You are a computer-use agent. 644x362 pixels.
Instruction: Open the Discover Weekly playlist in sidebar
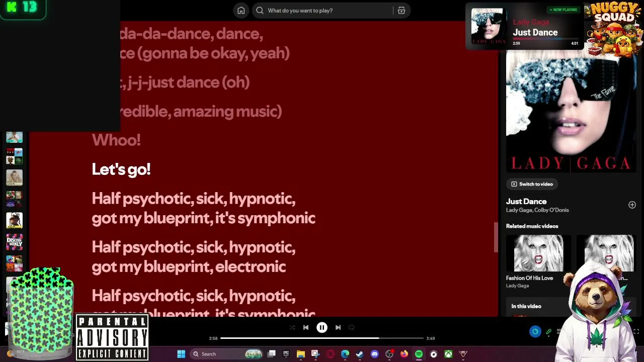tap(14, 242)
